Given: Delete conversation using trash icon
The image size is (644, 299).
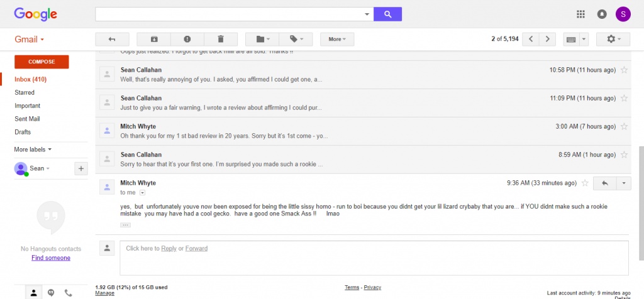Looking at the screenshot, I should pos(221,39).
